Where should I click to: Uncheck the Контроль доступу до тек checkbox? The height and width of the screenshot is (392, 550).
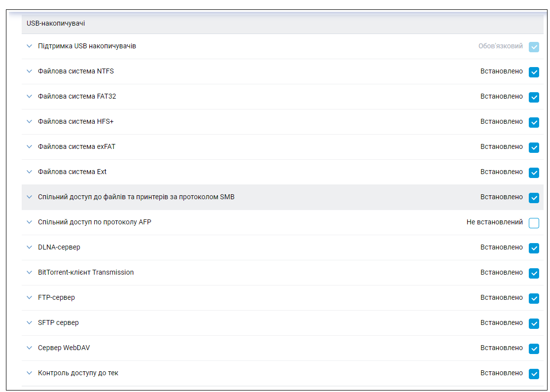[534, 374]
